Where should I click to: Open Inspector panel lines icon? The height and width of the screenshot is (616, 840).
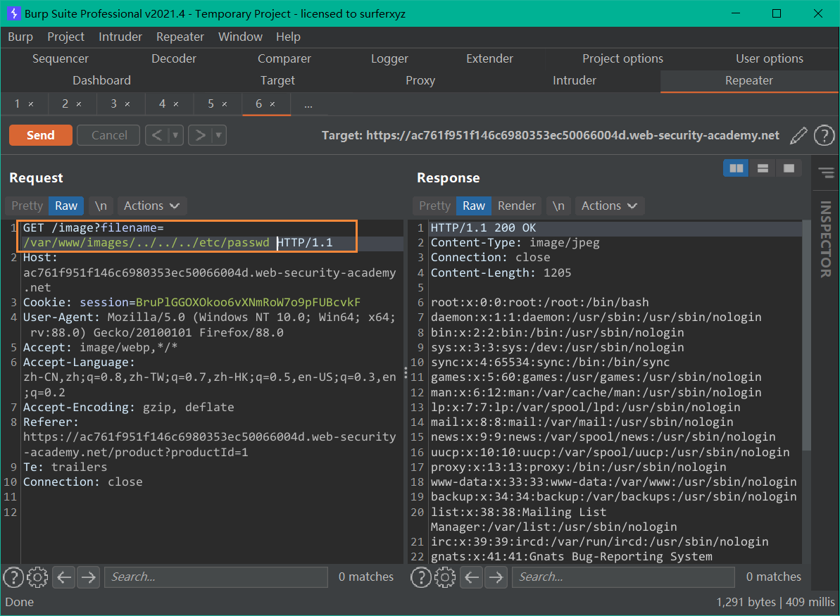pos(826,172)
